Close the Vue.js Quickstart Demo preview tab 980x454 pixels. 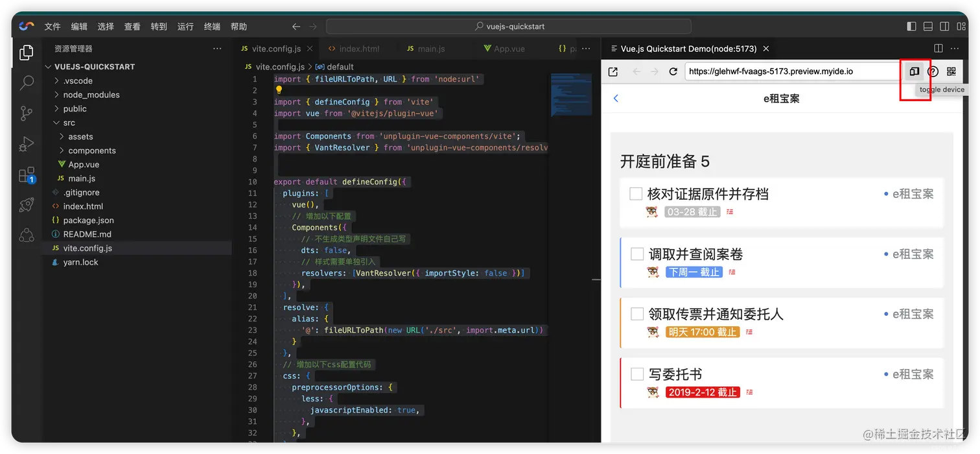point(766,49)
